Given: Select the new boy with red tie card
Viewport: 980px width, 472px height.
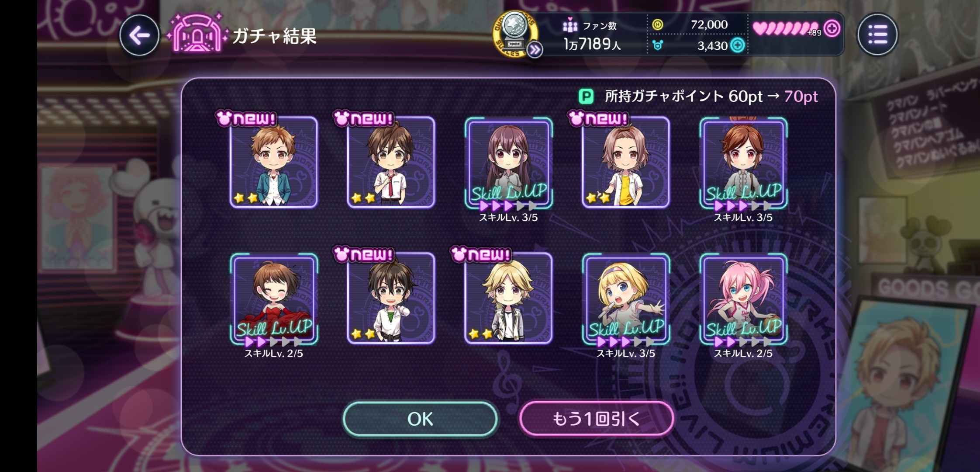Looking at the screenshot, I should pos(391,162).
